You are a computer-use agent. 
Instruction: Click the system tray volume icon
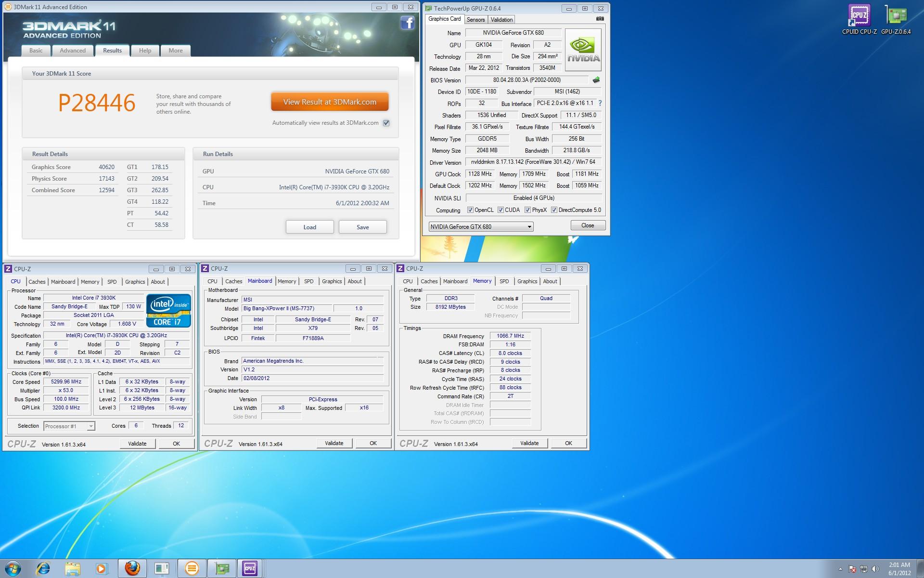(875, 569)
